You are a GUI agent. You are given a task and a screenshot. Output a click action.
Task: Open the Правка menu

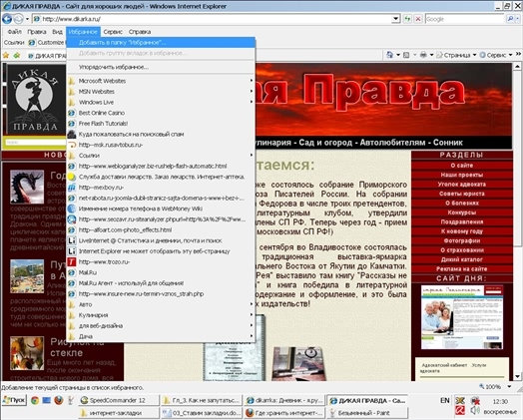click(x=37, y=32)
